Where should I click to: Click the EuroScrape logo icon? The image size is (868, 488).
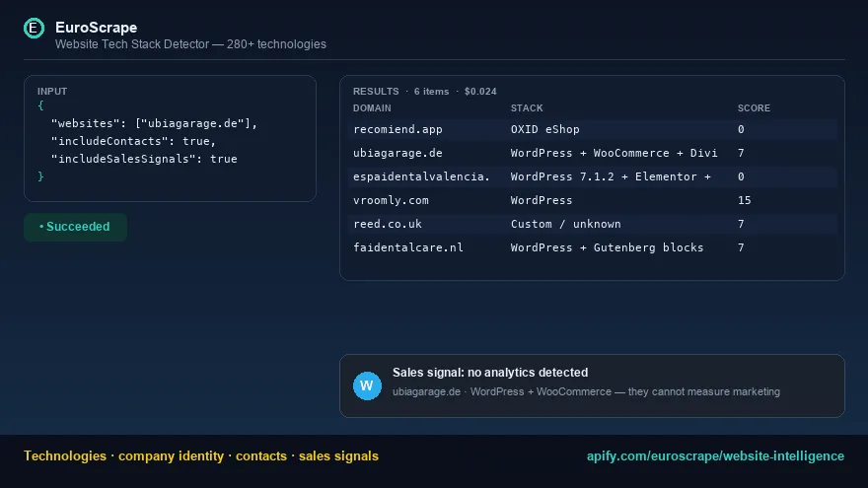pos(34,28)
